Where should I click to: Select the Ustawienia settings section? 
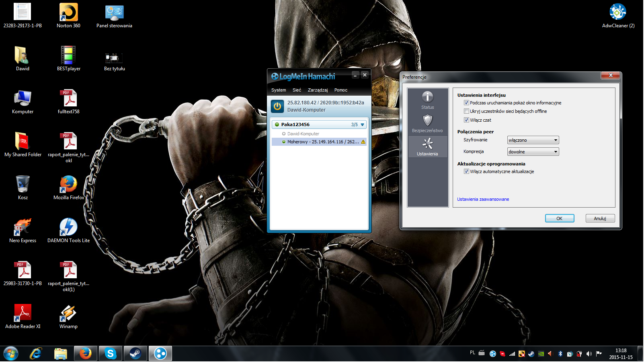coord(427,147)
